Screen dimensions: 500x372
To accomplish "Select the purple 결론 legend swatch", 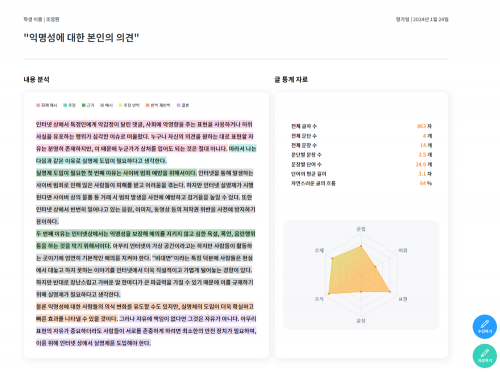I will tap(178, 105).
